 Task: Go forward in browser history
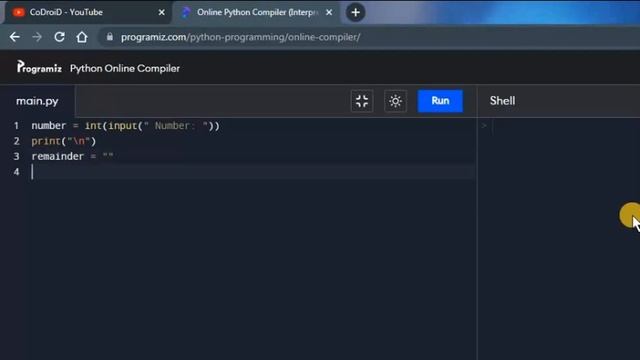(x=37, y=37)
